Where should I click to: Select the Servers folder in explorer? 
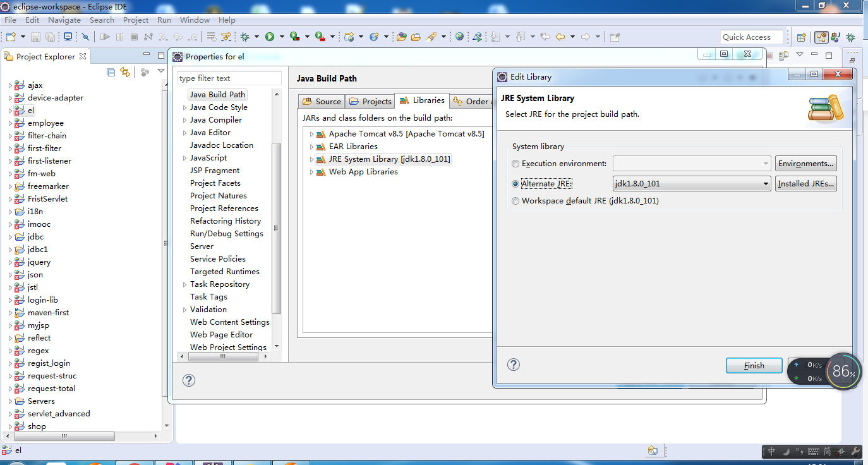(x=41, y=401)
